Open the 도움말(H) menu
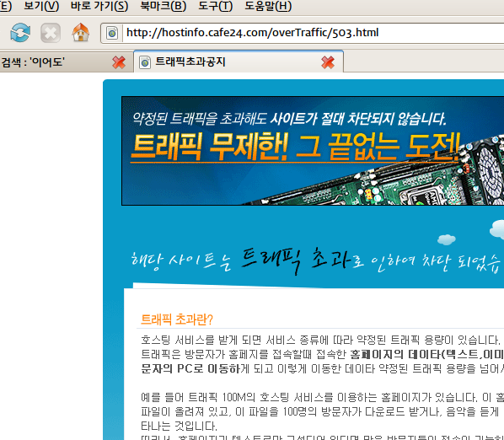 [268, 6]
